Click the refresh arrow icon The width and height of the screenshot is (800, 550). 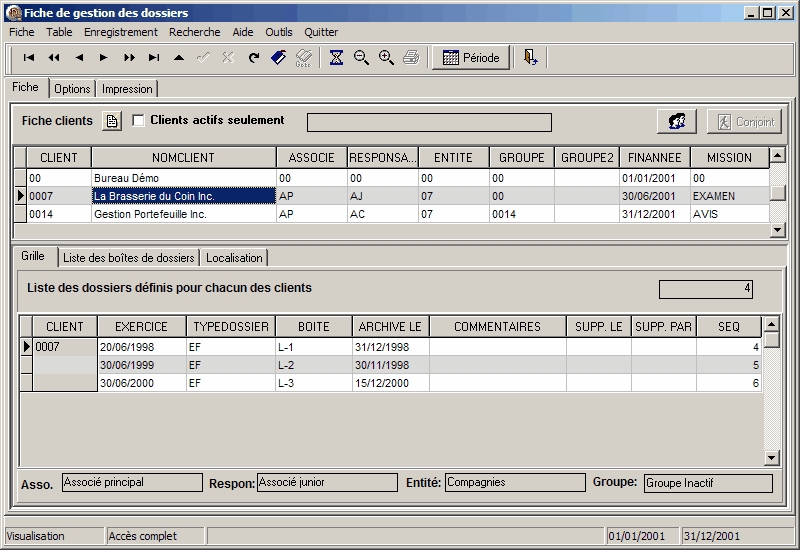pyautogui.click(x=253, y=58)
